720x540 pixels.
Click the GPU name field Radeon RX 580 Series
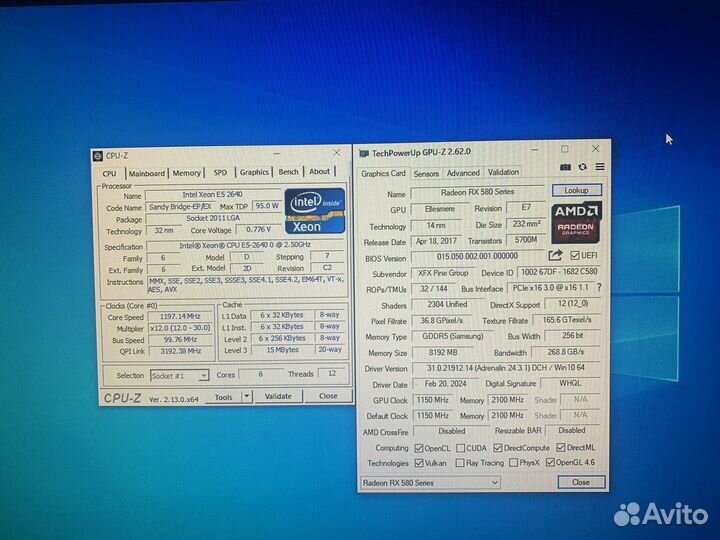point(478,192)
